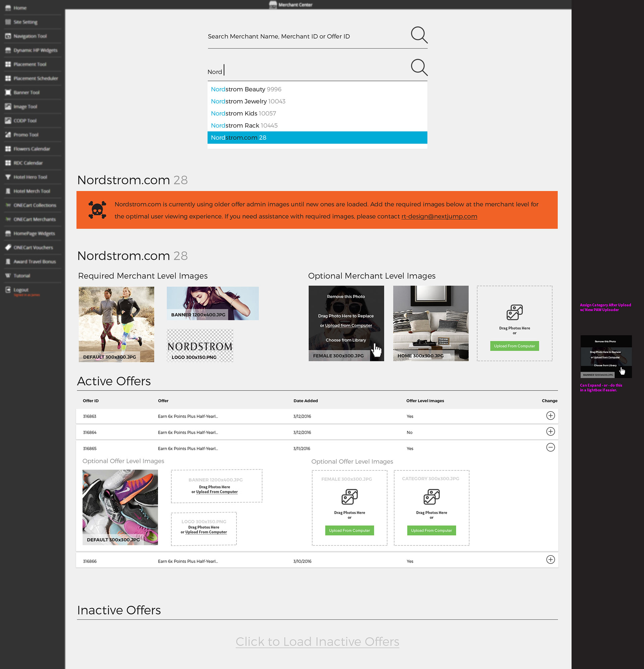Choose highlighted Nordstrom.com 28 suggestion

317,138
